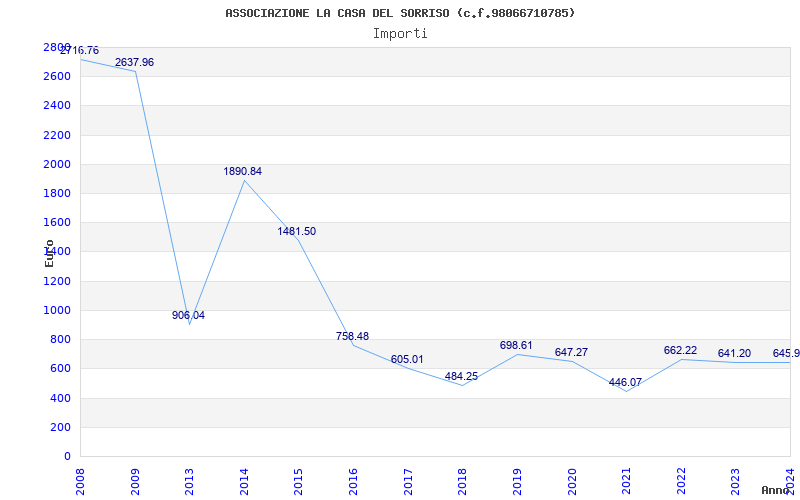Select the 484.25 data label
The width and height of the screenshot is (800, 500).
pos(461,377)
